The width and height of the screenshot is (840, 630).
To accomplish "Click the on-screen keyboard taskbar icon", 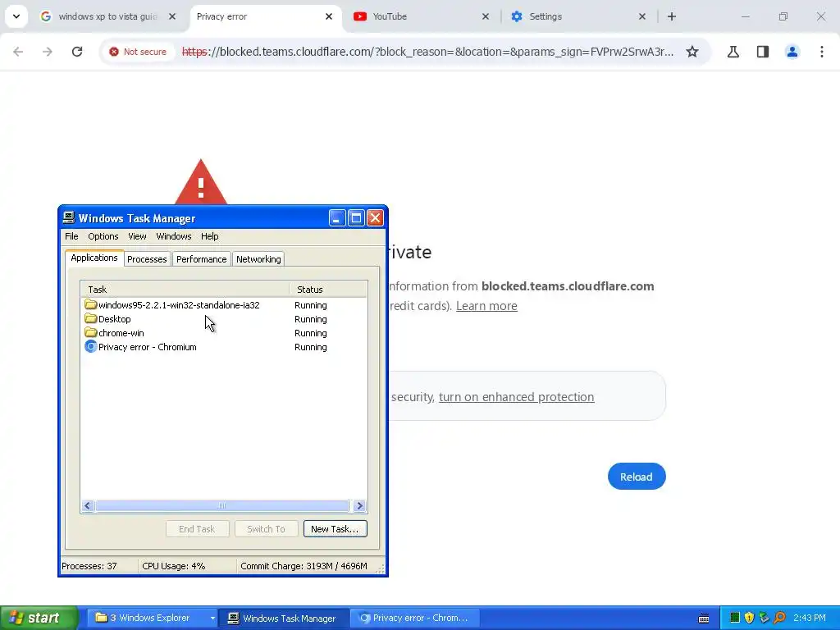I will pos(704,619).
